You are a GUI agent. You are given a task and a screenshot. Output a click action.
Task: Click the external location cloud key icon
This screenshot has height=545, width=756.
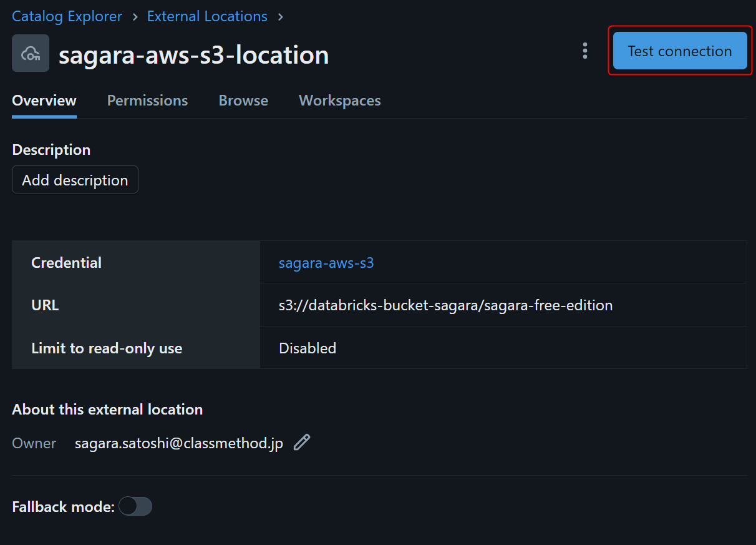point(31,54)
